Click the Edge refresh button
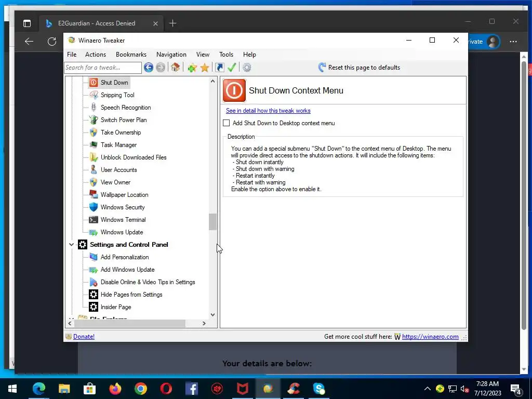The image size is (532, 399). pos(52,42)
